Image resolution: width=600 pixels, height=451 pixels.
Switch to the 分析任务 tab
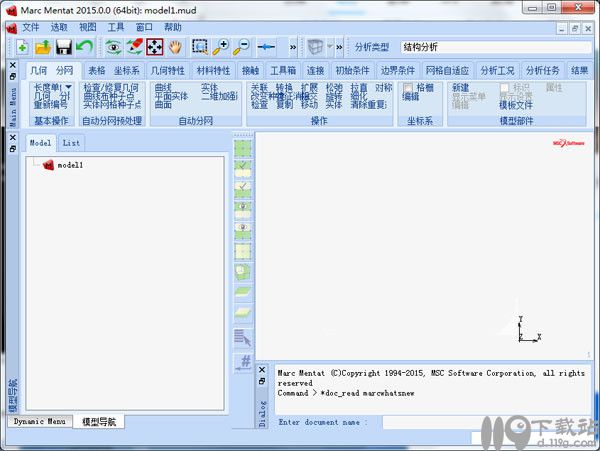click(542, 70)
